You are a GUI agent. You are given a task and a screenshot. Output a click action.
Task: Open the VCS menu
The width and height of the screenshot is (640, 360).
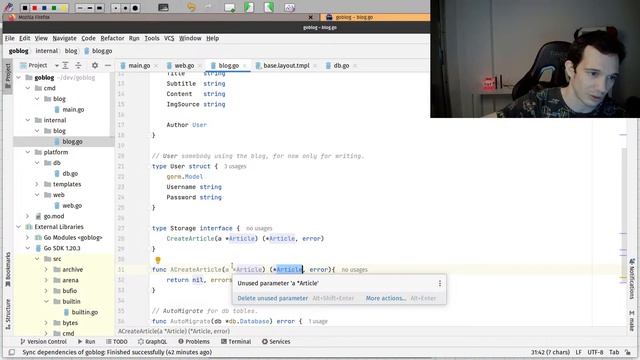[x=169, y=38]
